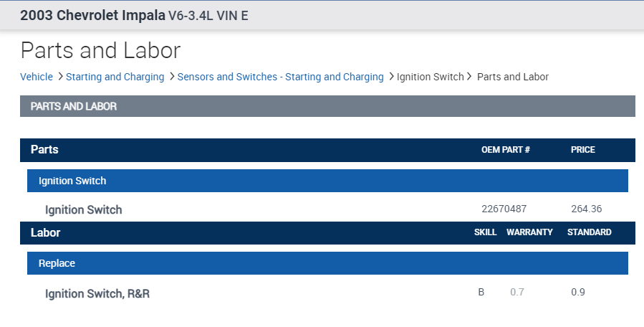The image size is (644, 327).
Task: Click the STANDARD column header
Action: [x=589, y=232]
